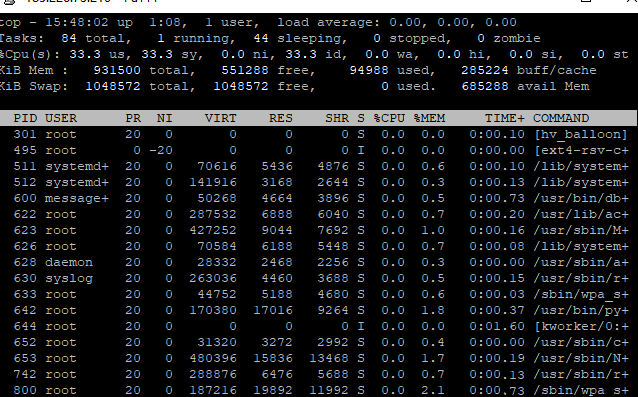Screen dimensions: 638x397
Task: Click the /usr/bin/py+ command
Action: (x=581, y=310)
